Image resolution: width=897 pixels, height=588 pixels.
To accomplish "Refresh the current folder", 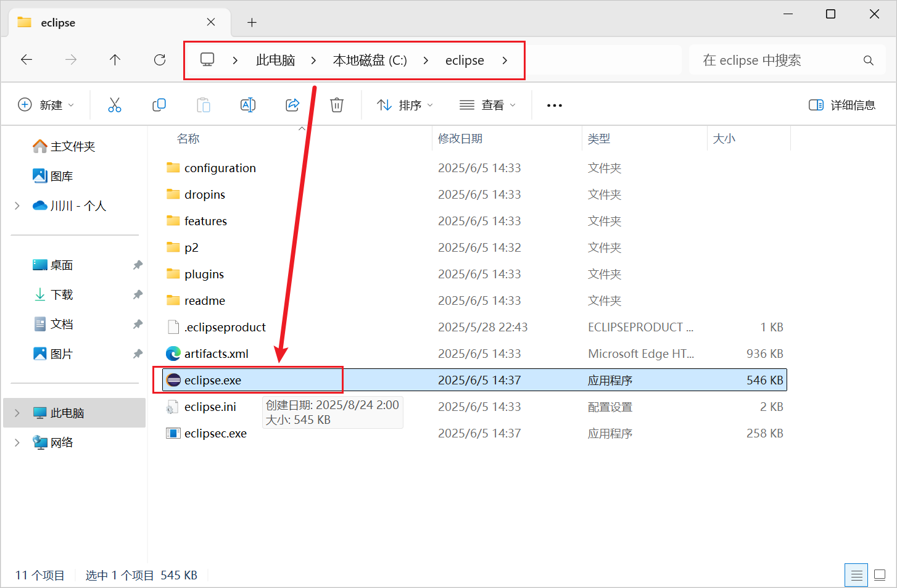I will (x=160, y=60).
